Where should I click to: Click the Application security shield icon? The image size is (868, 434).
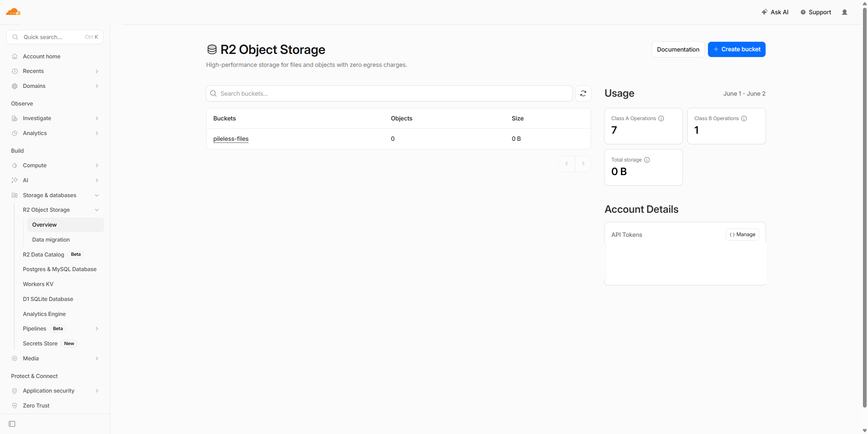click(x=15, y=391)
